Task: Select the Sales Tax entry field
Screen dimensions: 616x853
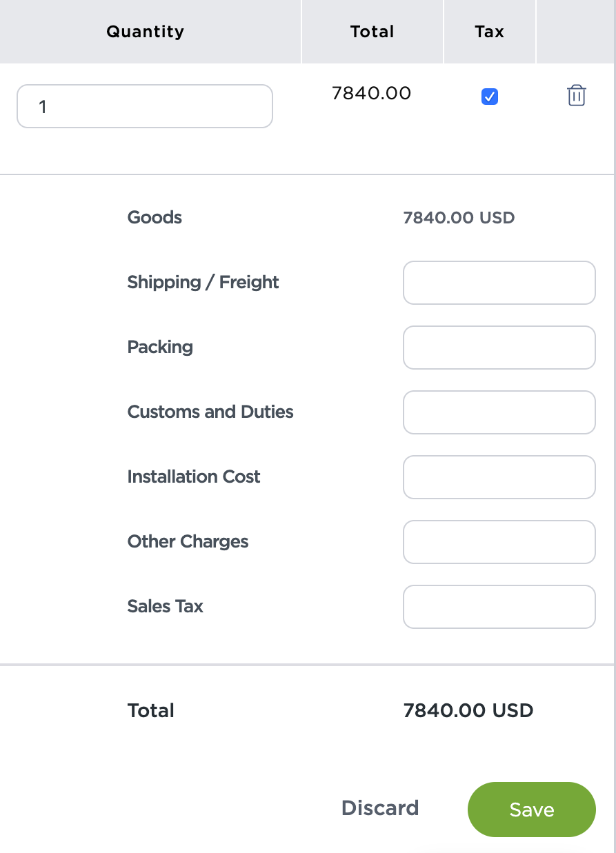Action: [499, 607]
